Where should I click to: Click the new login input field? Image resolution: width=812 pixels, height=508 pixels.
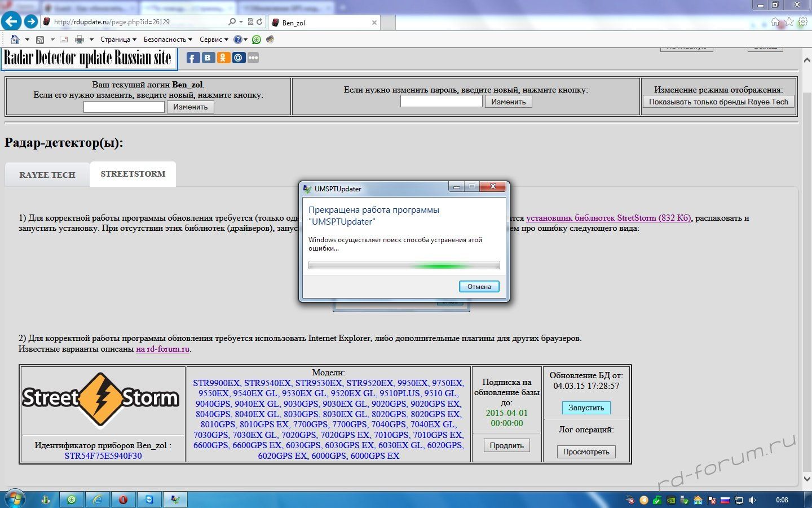124,107
